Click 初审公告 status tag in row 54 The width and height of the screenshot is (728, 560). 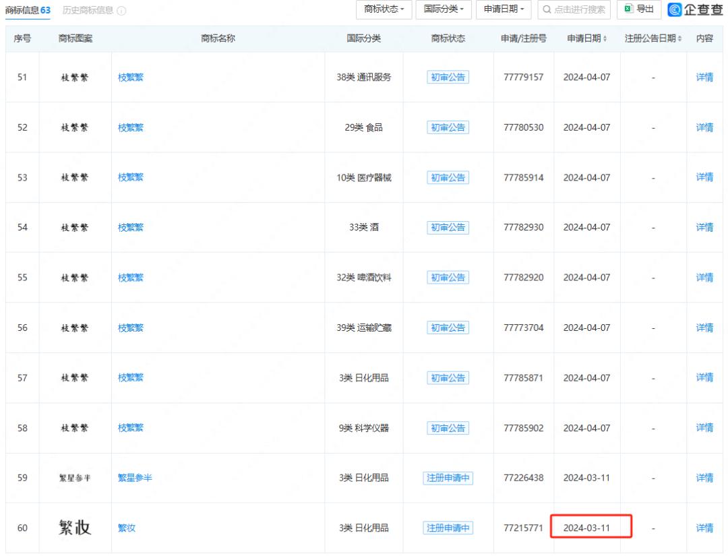[x=448, y=228]
